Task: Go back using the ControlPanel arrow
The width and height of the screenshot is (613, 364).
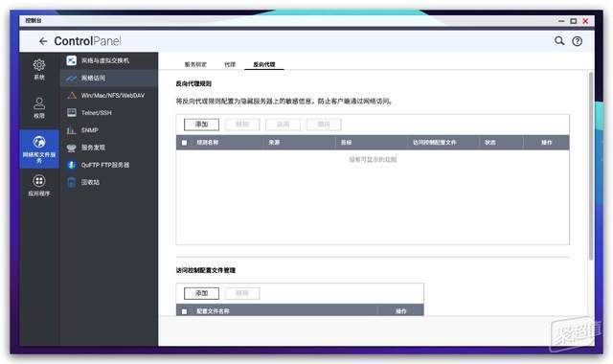Action: pyautogui.click(x=43, y=41)
